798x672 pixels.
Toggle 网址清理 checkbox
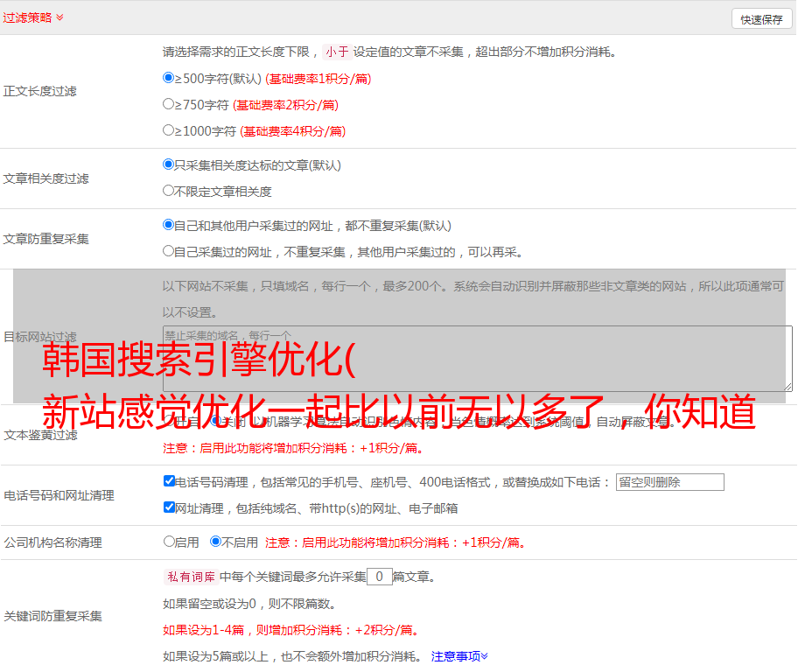click(x=169, y=507)
